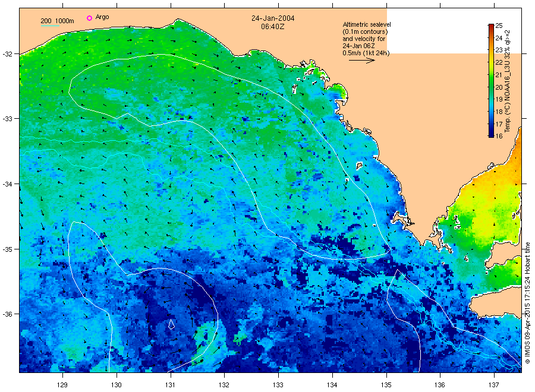Click the '25' label on the color scale

(499, 26)
